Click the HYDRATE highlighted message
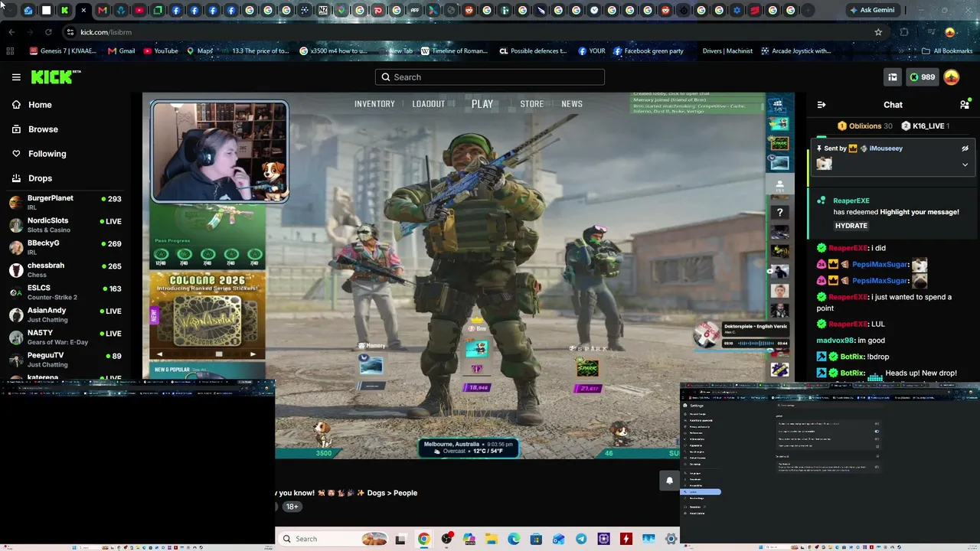 pos(851,226)
